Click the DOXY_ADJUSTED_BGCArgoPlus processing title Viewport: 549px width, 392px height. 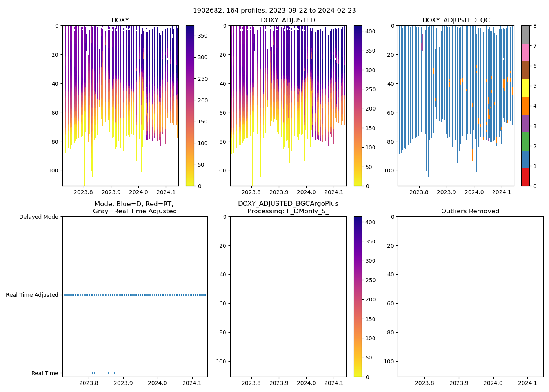[x=288, y=208]
